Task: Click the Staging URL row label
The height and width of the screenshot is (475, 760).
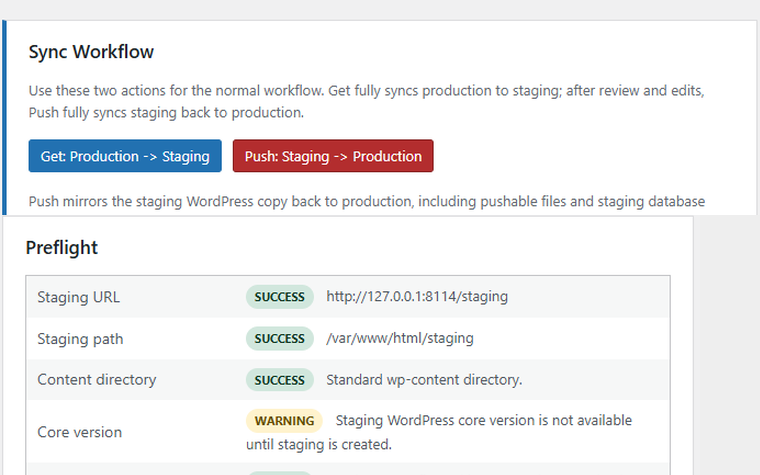Action: click(79, 297)
